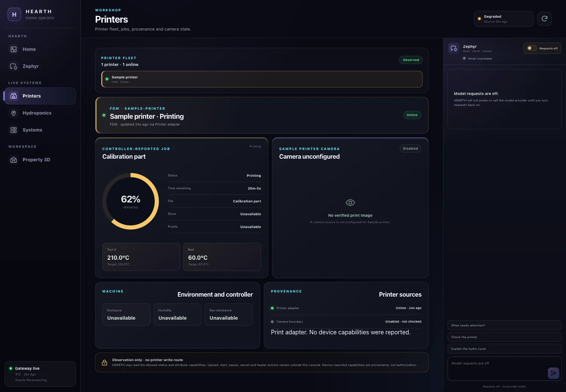
Task: Toggle the Requests off switch
Action: coord(532,48)
